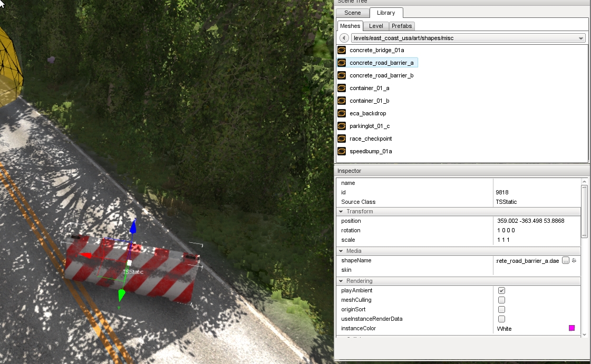Click the speedbump_01a mesh icon

coord(342,151)
